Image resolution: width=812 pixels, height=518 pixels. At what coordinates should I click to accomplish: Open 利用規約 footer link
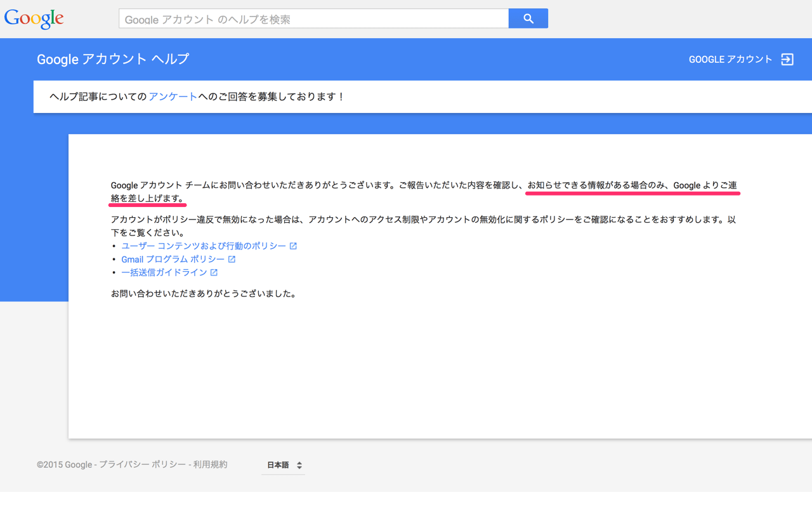click(211, 465)
